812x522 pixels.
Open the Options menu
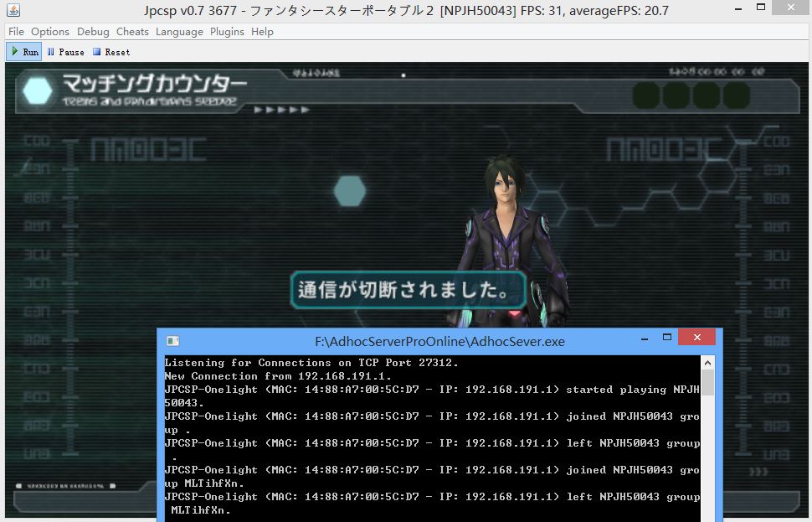coord(49,32)
